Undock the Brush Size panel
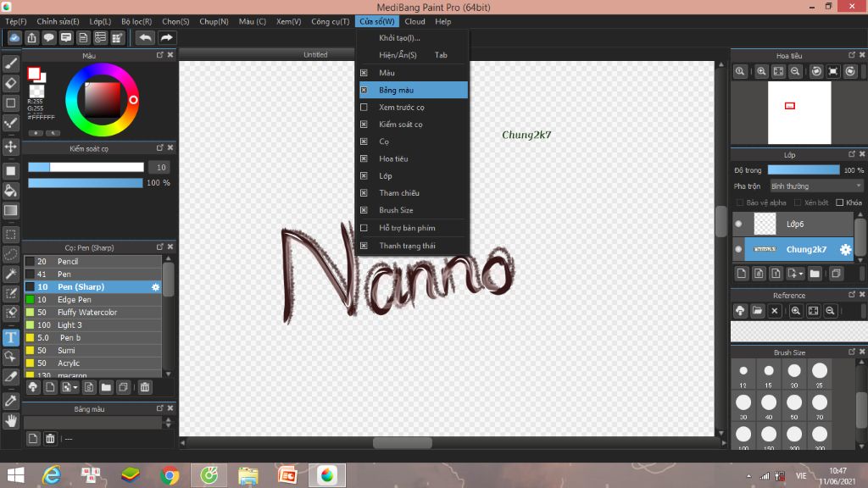The image size is (868, 488). tap(851, 352)
